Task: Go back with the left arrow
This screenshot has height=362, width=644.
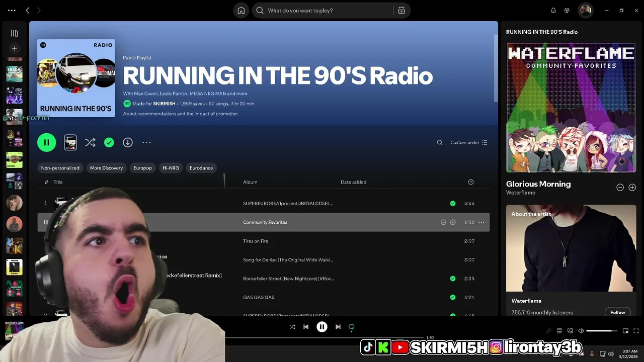Action: (x=28, y=10)
